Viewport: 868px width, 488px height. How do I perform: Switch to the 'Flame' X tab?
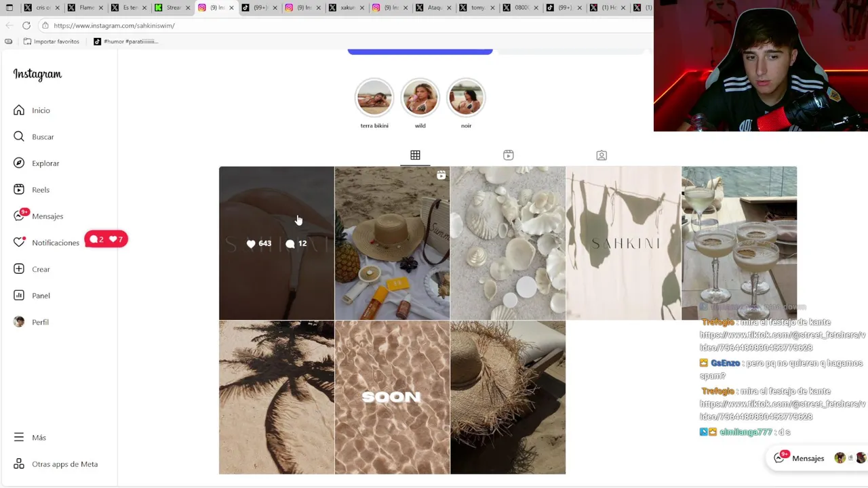coord(83,7)
